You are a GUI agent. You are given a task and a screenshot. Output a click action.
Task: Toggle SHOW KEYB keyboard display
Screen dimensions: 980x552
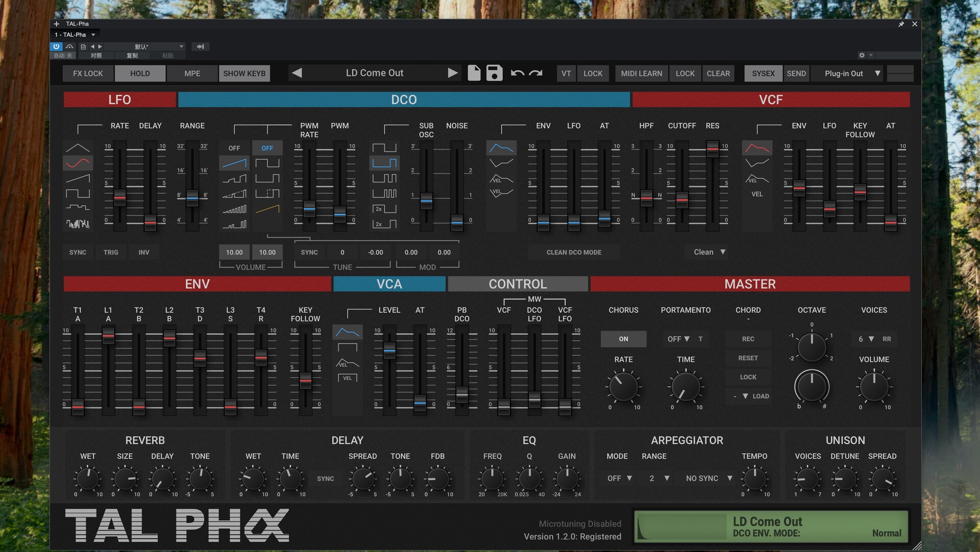(244, 73)
